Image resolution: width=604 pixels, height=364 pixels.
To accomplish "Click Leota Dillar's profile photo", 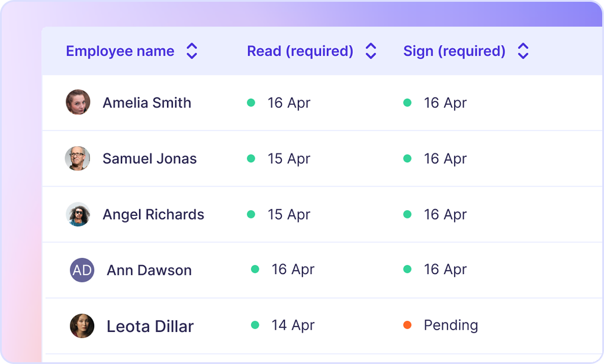I will click(82, 326).
